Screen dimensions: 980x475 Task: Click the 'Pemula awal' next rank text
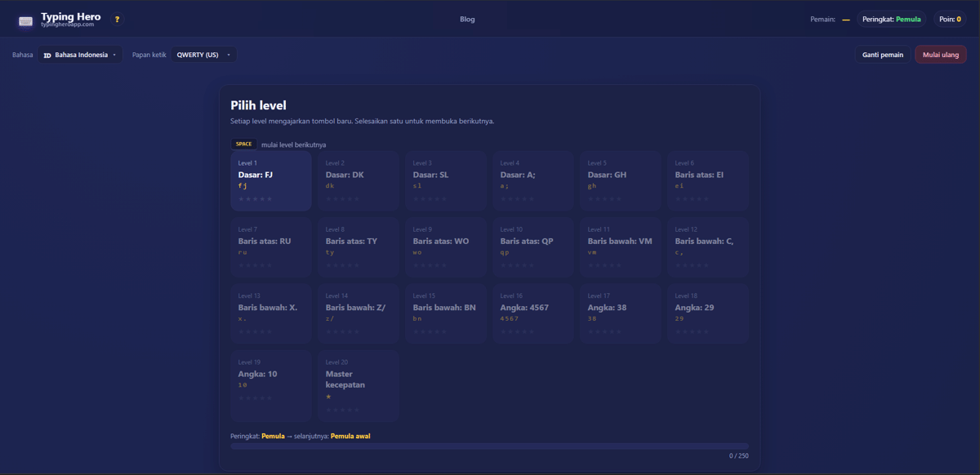tap(350, 437)
